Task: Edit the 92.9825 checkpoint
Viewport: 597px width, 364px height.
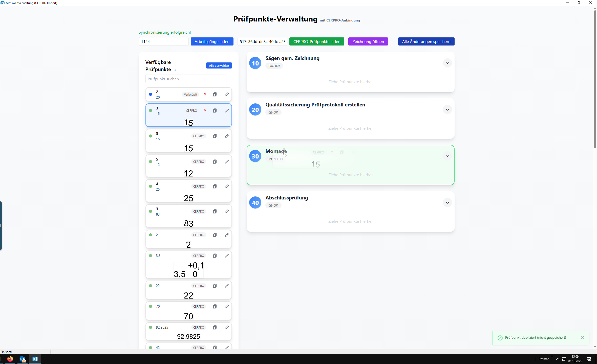Action: pyautogui.click(x=227, y=327)
